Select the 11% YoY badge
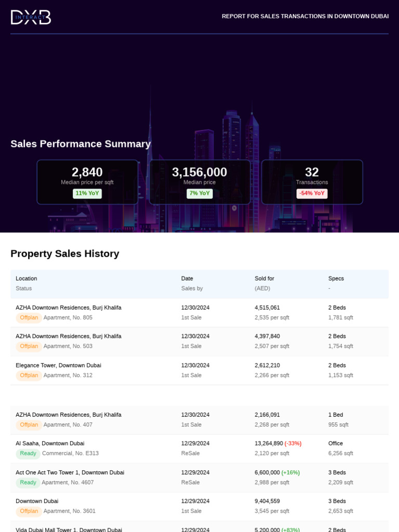This screenshot has height=532, width=399. (87, 193)
